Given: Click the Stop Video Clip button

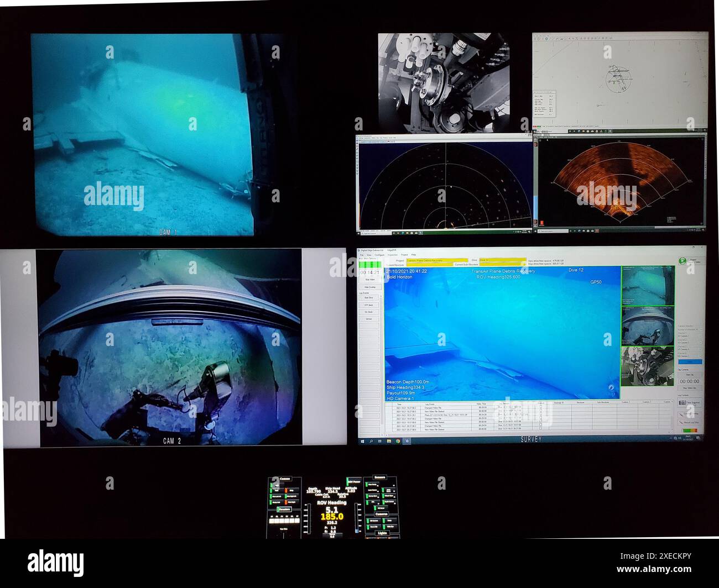Looking at the screenshot, I should click(x=689, y=388).
